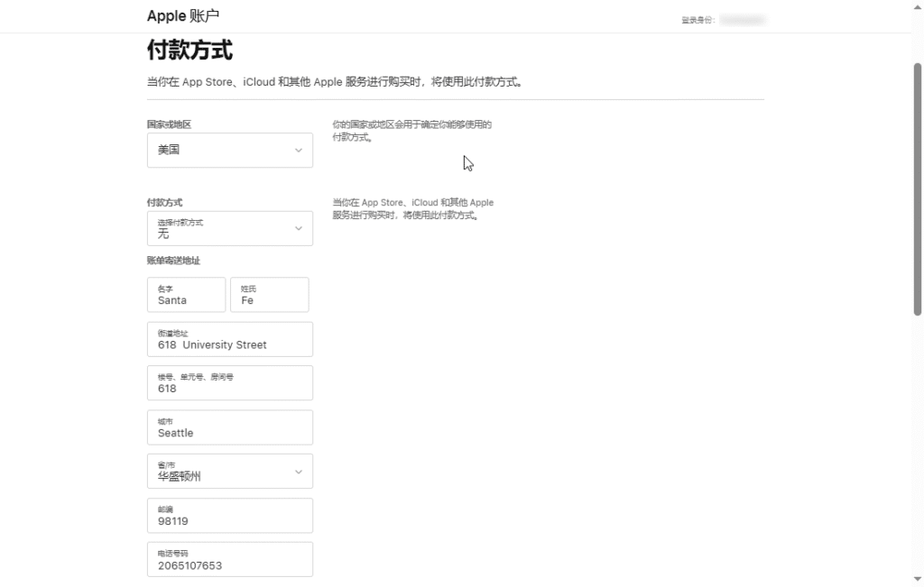Select the 街道地址 field with University Street

click(229, 339)
